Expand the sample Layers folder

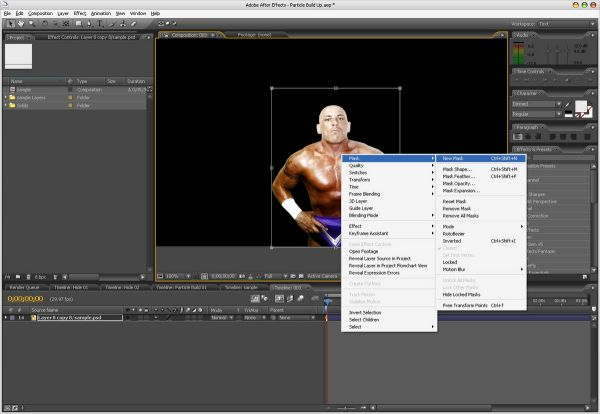point(6,98)
